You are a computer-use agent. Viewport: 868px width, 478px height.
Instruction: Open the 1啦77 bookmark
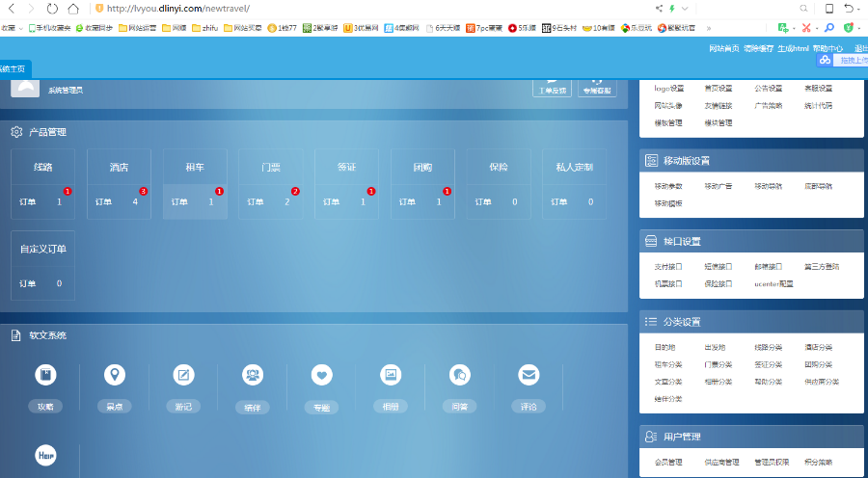282,28
